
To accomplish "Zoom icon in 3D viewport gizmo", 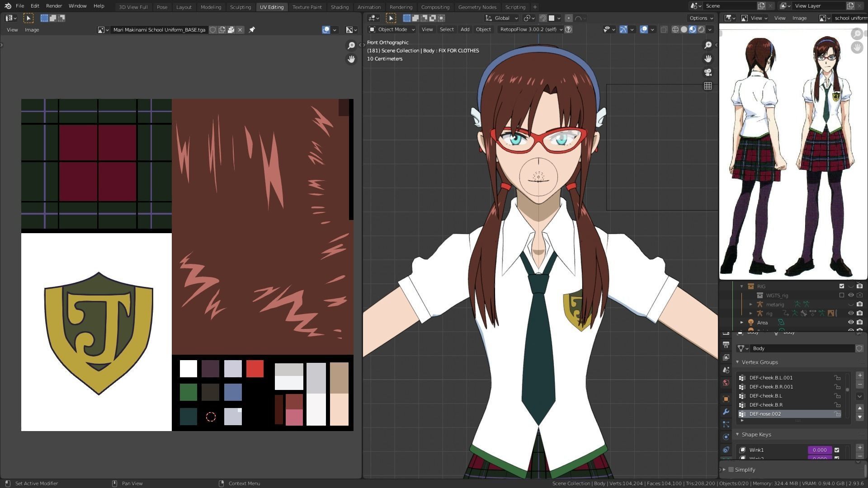I will [x=708, y=45].
